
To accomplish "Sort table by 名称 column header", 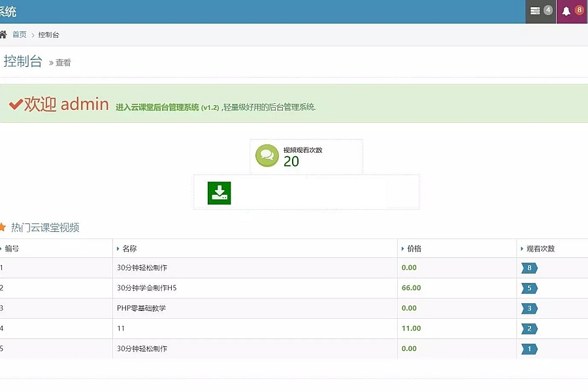I will click(129, 248).
